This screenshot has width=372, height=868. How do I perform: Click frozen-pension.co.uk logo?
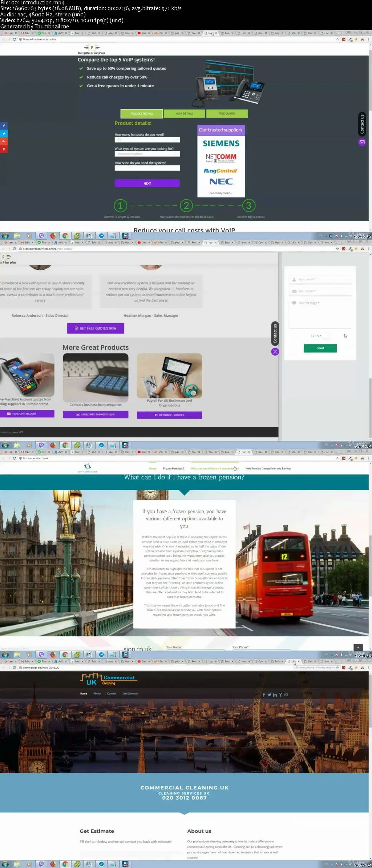88,468
